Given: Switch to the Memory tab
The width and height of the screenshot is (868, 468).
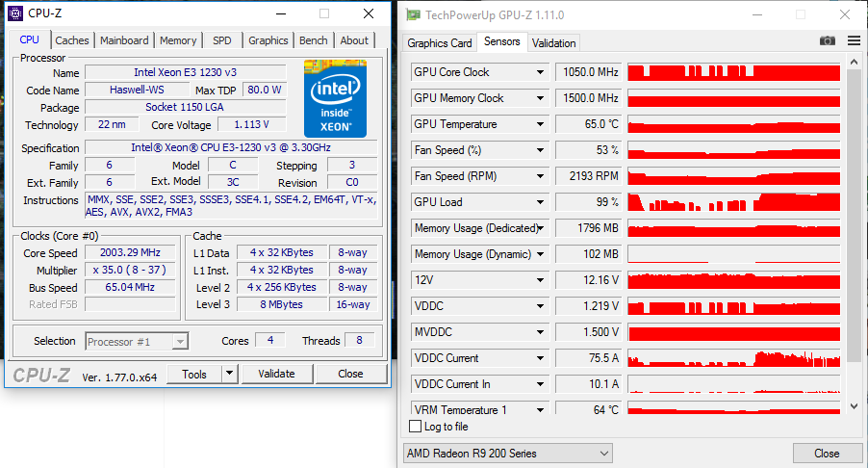Looking at the screenshot, I should (x=178, y=40).
